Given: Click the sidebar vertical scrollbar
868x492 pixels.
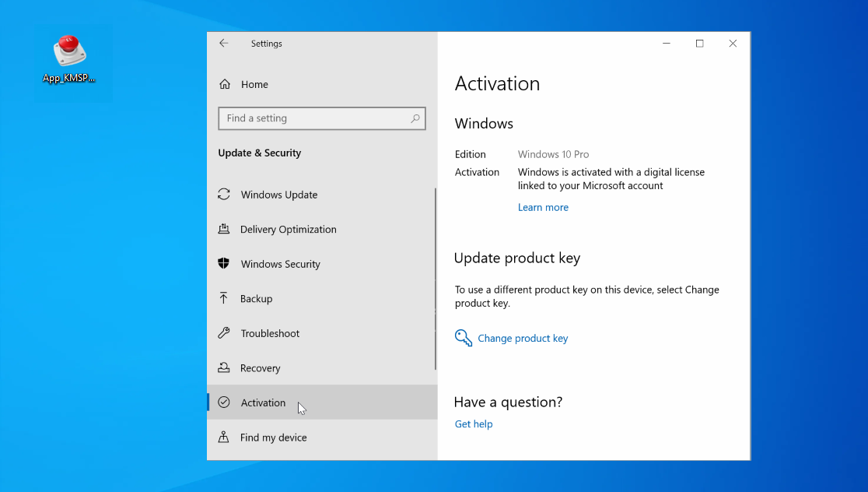Looking at the screenshot, I should click(x=435, y=279).
